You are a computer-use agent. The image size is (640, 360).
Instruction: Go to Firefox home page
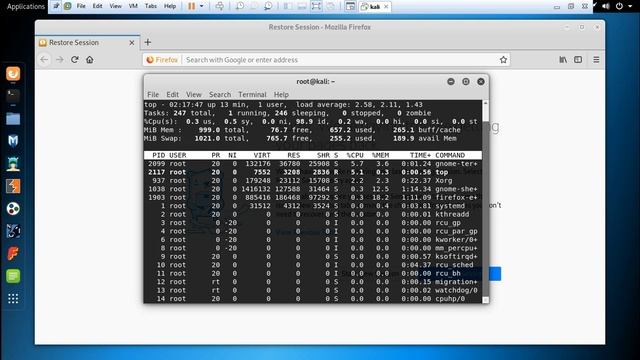(x=90, y=60)
